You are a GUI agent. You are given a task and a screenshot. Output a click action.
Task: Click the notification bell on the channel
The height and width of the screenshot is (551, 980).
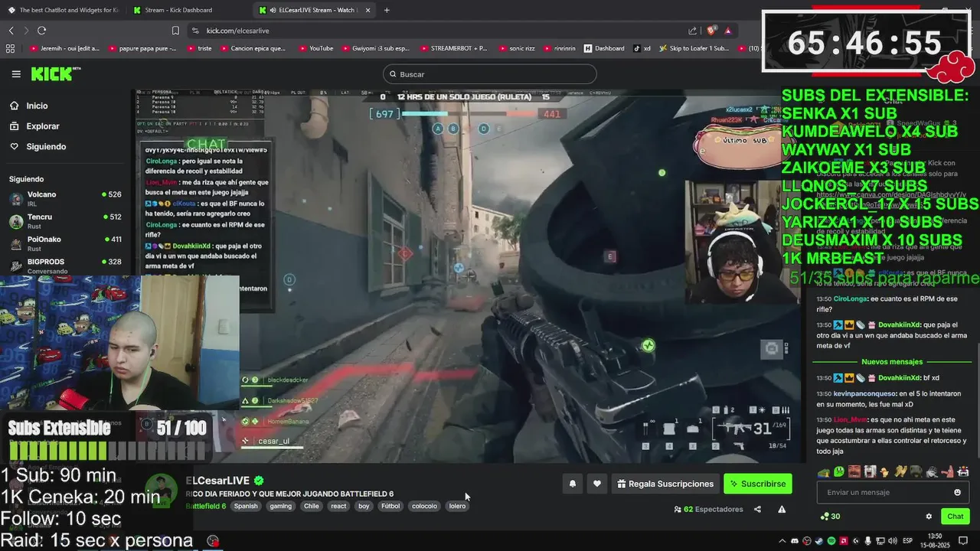pos(572,484)
